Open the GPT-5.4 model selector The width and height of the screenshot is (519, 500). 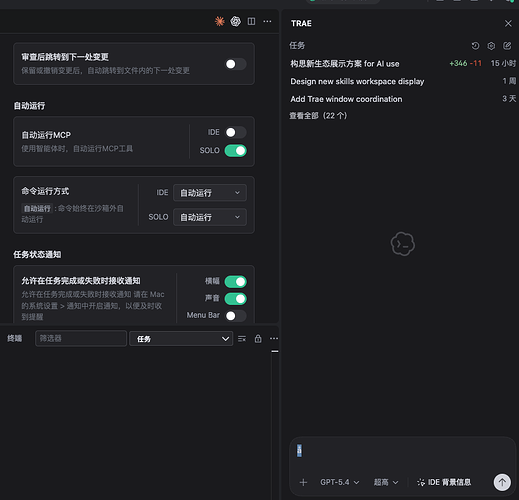[x=340, y=482]
